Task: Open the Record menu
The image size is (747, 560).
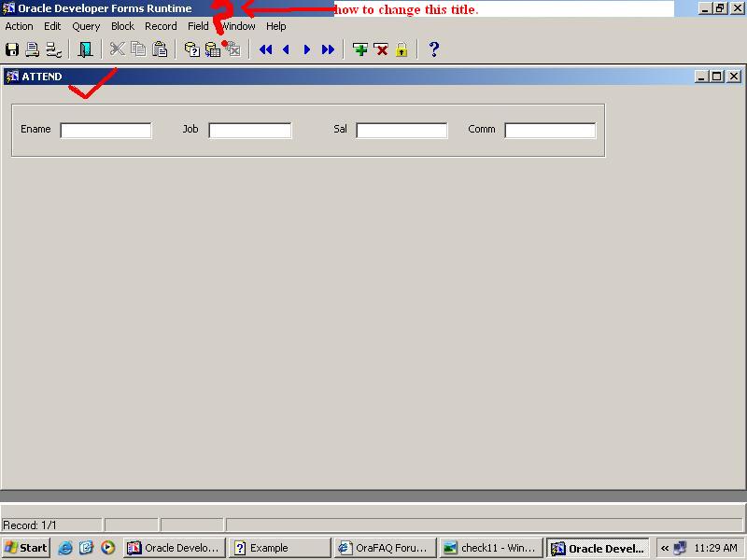Action: [x=161, y=26]
